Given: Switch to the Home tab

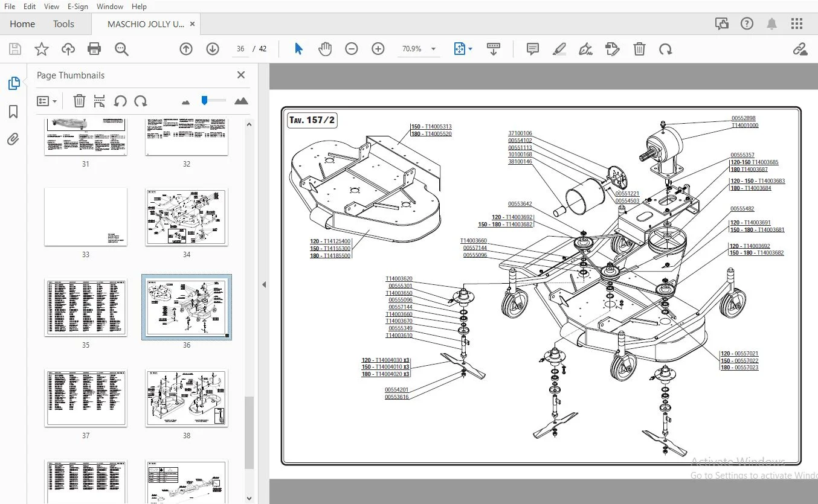Looking at the screenshot, I should click(x=22, y=24).
